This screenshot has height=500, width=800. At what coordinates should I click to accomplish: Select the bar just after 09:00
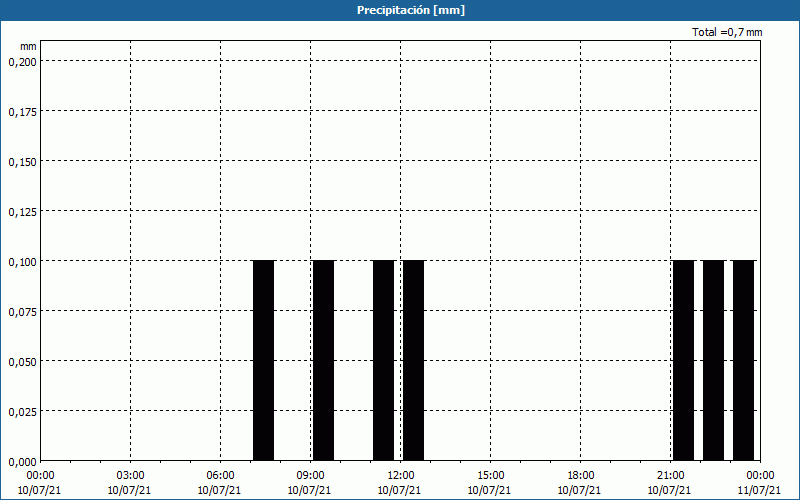[x=323, y=360]
